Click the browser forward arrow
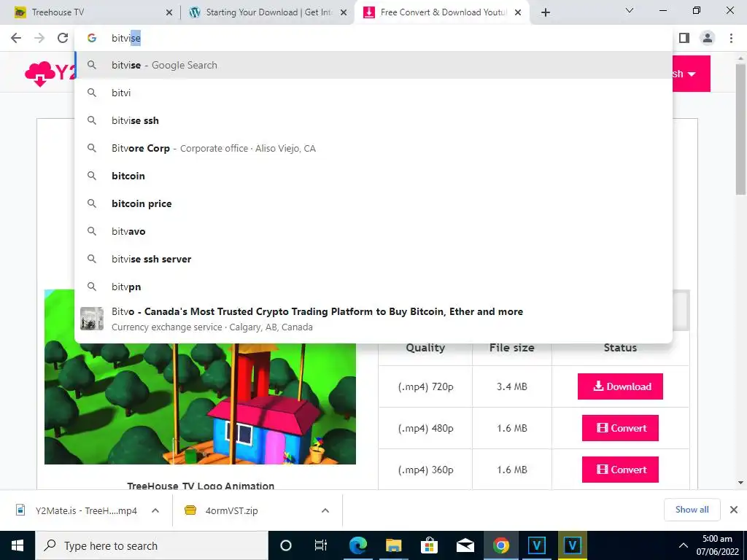The width and height of the screenshot is (747, 560). [39, 38]
